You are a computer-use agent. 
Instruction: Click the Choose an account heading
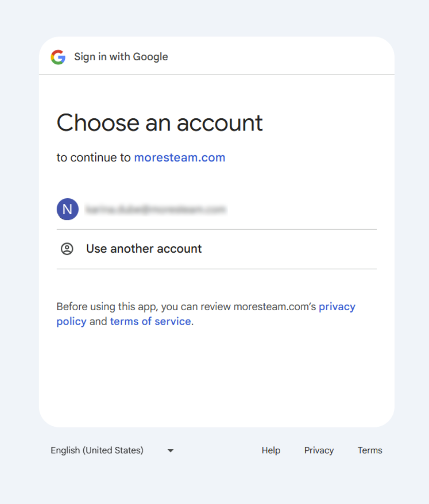coord(159,122)
